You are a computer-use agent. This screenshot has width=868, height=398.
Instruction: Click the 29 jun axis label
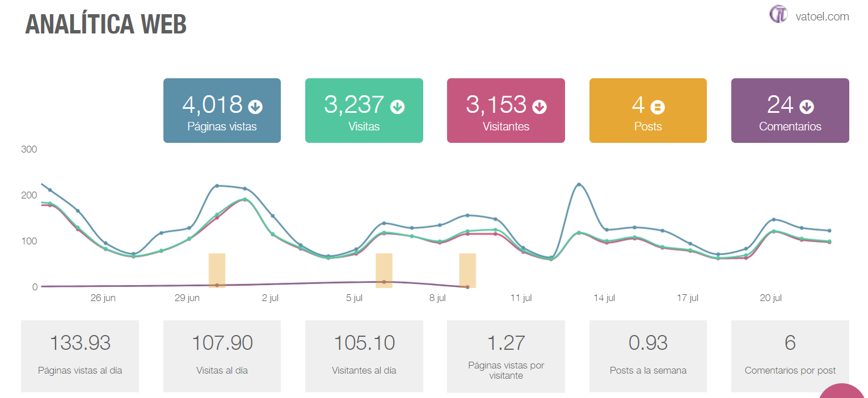coord(187,298)
